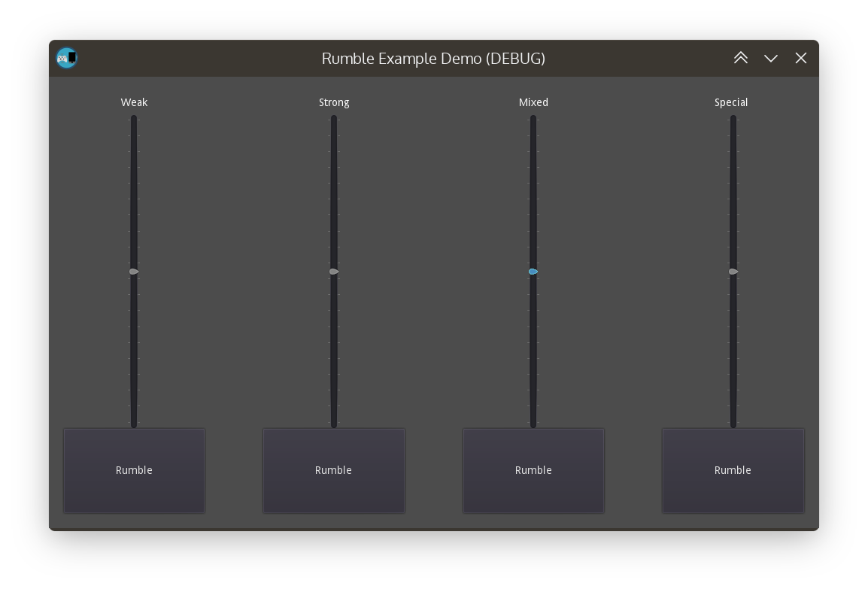The width and height of the screenshot is (868, 589).
Task: Click the window title Rumble Example Demo
Action: [433, 58]
